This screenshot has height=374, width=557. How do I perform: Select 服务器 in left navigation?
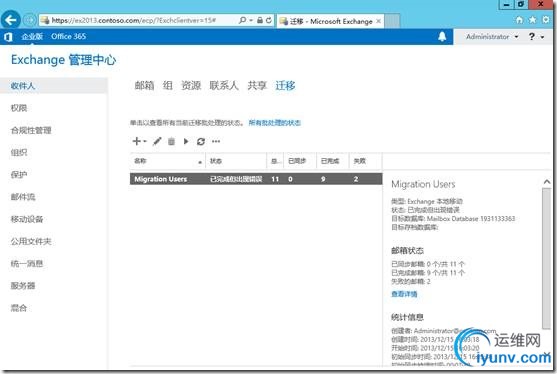(23, 286)
